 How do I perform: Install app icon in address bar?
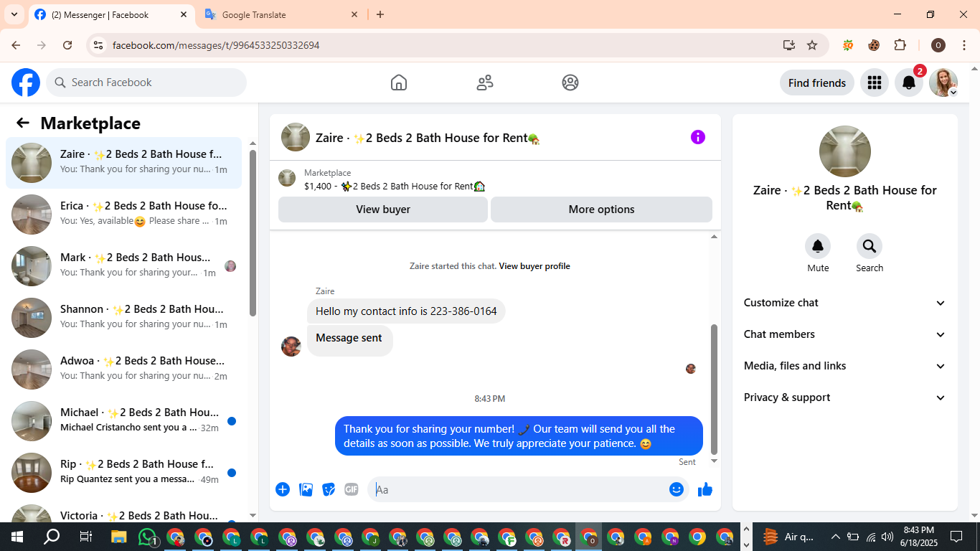coord(789,45)
